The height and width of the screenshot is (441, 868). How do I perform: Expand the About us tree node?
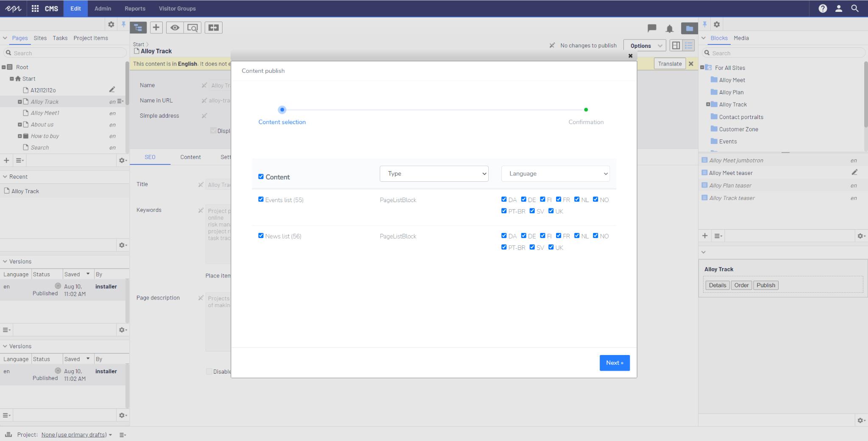[x=19, y=125]
